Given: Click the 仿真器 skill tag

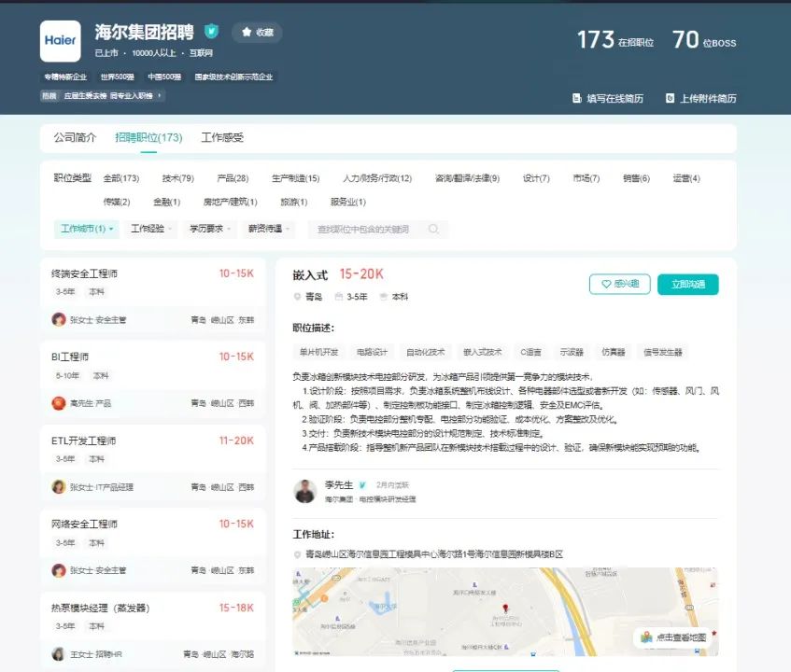Looking at the screenshot, I should pyautogui.click(x=614, y=352).
